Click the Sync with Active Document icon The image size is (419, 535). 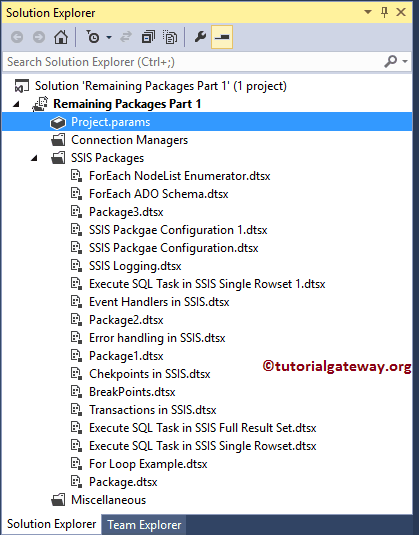[x=126, y=37]
